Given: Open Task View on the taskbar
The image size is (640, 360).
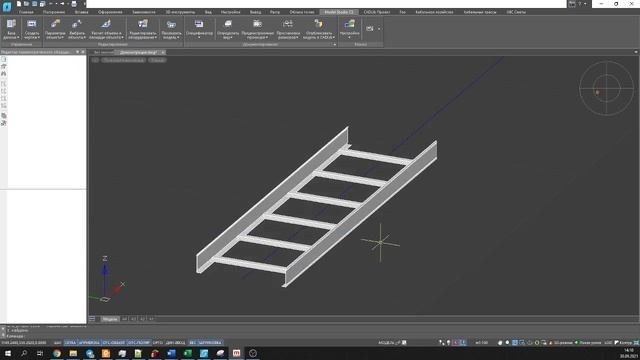Looking at the screenshot, I should (x=40, y=353).
